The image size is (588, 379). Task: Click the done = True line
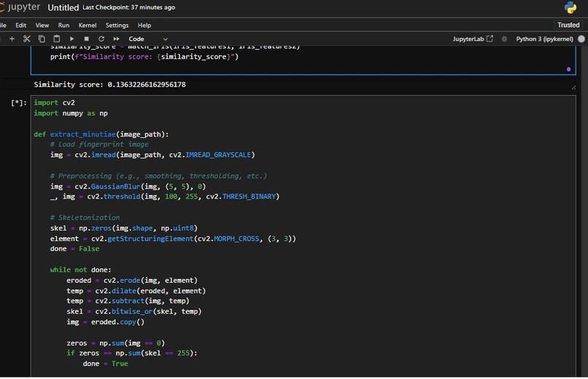pos(105,363)
